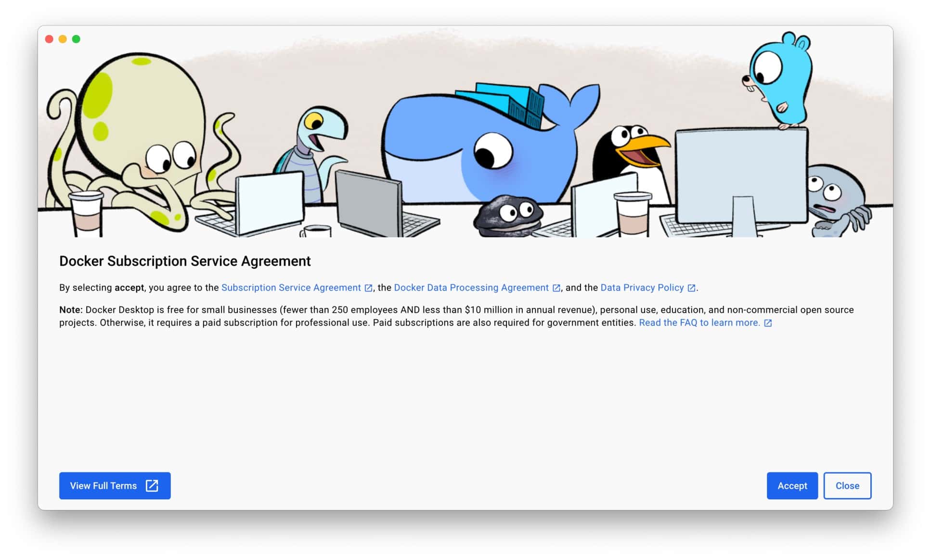Click the external-link icon after Data Processing Agreement
Image resolution: width=931 pixels, height=560 pixels.
click(556, 288)
